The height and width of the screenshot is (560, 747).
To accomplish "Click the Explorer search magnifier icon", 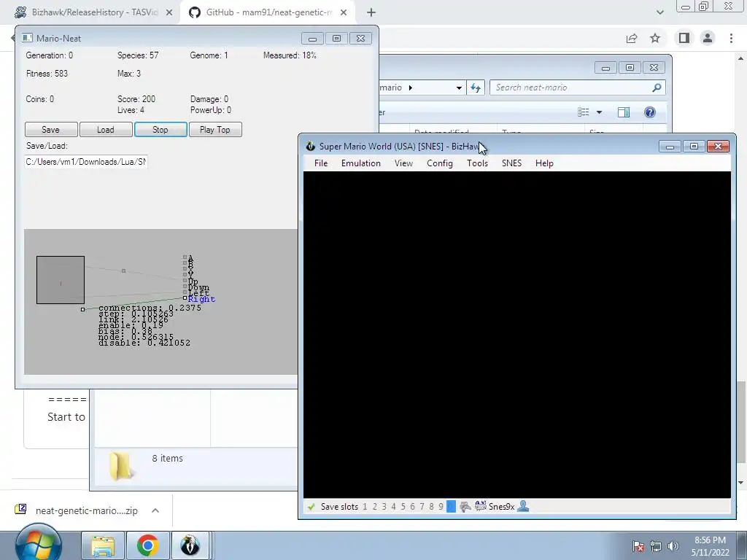I will 657,87.
